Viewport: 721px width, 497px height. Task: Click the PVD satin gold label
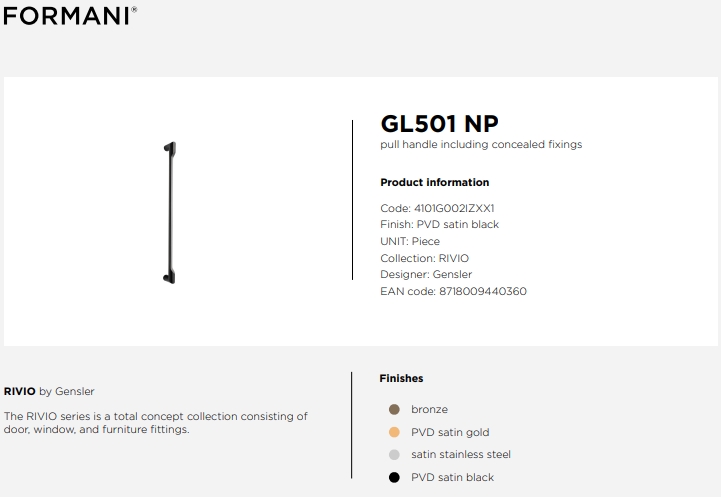click(x=450, y=432)
